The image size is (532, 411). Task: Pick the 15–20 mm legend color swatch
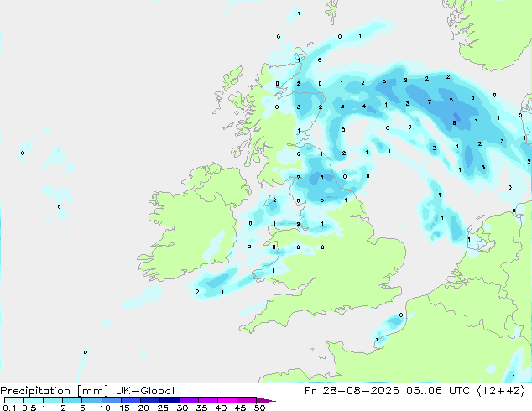point(130,400)
